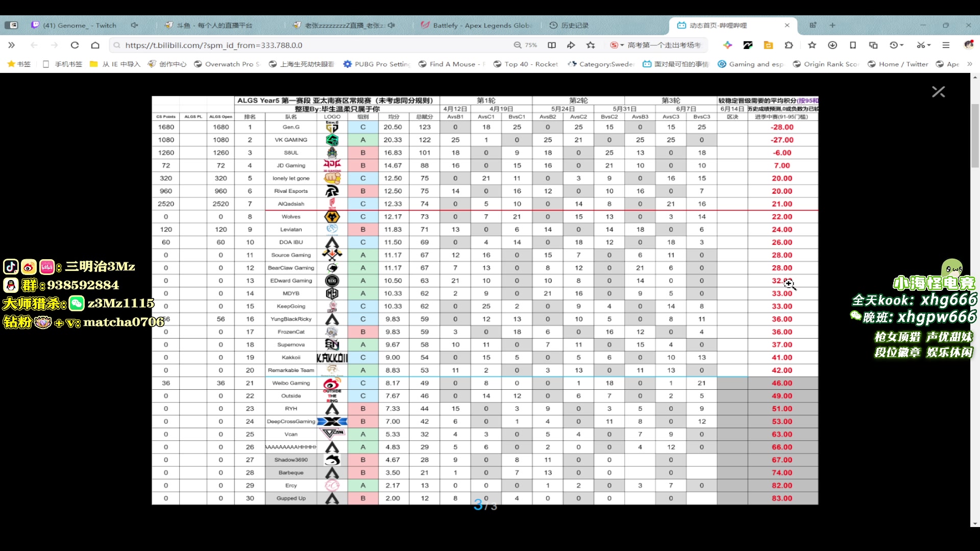Image resolution: width=980 pixels, height=551 pixels.
Task: Open the browser hamburger main menu
Action: point(946,45)
